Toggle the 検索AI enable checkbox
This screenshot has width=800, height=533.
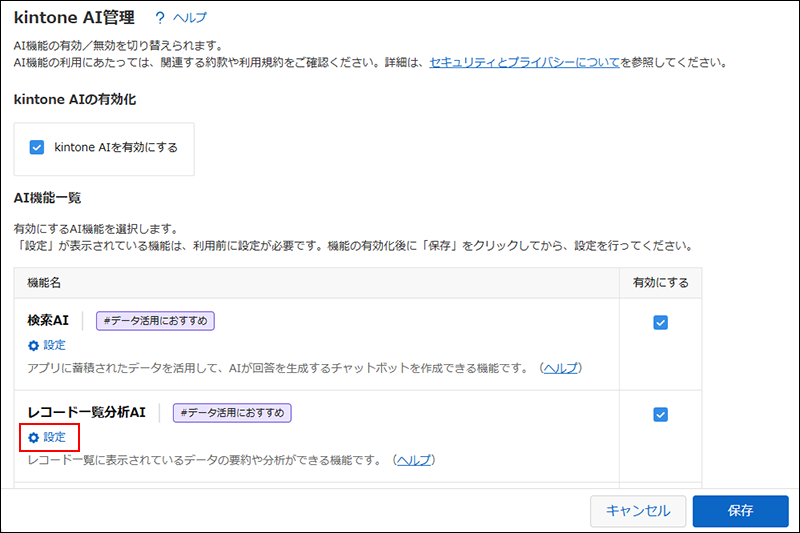point(660,322)
